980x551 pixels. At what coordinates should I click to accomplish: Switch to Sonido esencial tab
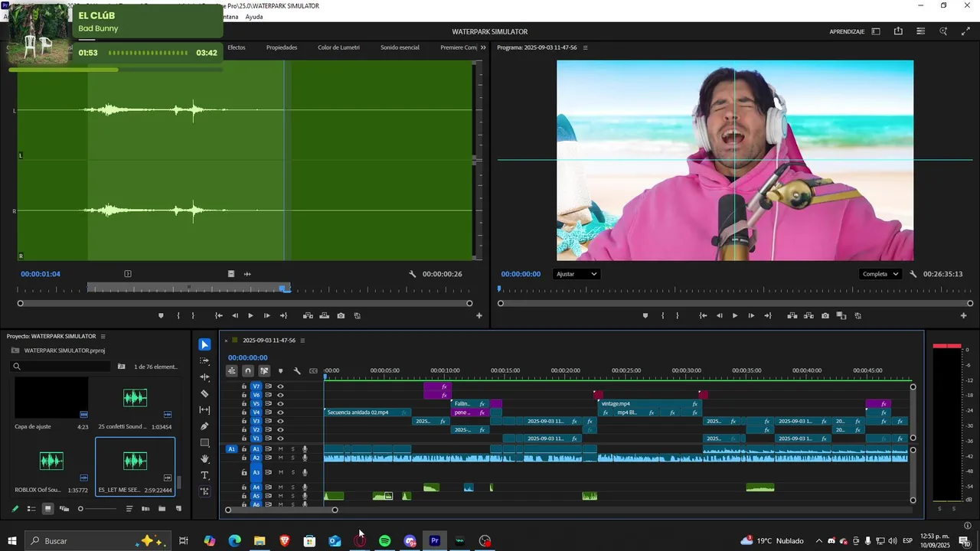tap(400, 47)
